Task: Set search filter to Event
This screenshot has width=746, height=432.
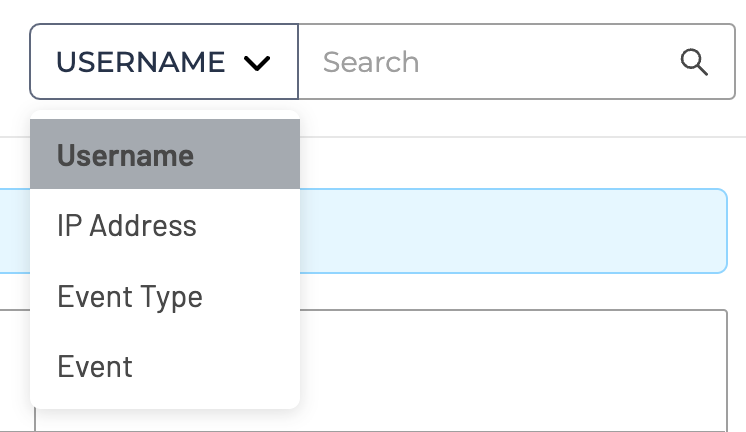Action: point(95,366)
